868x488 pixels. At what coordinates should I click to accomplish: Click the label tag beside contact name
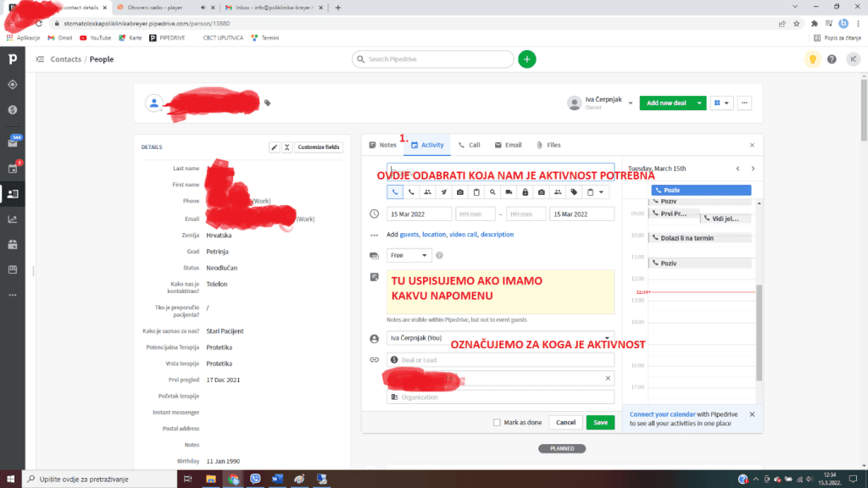click(x=267, y=103)
